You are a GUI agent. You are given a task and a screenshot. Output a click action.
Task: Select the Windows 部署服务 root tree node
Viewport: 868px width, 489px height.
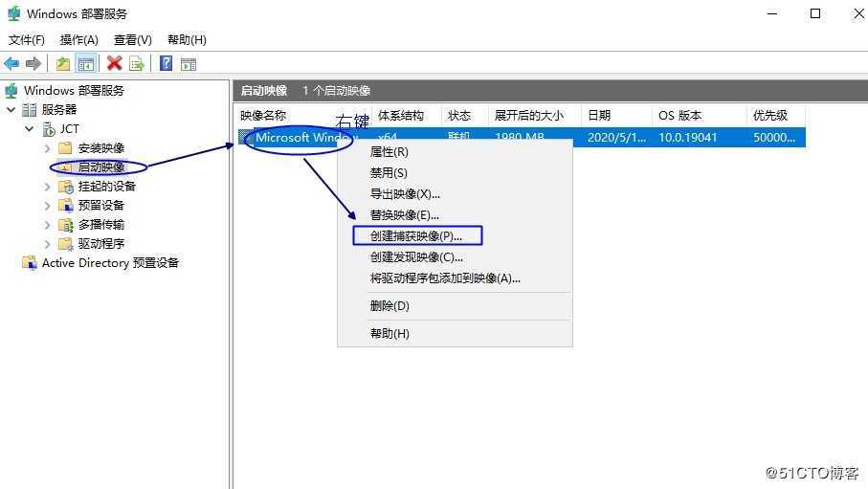75,90
